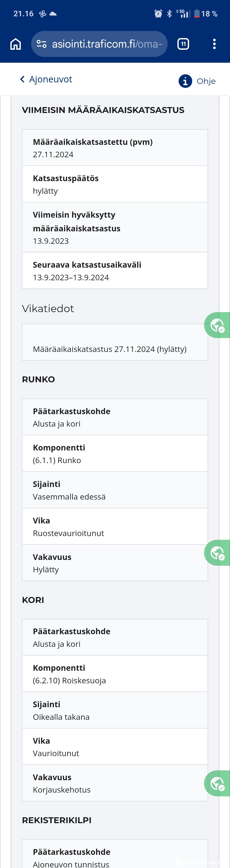This screenshot has height=868, width=230.
Task: Tap the Ruostevaurioitunut Vika row
Action: [115, 526]
